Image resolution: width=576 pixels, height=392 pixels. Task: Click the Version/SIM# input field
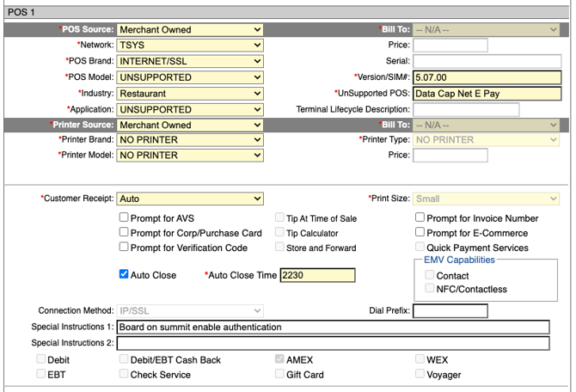coord(486,77)
